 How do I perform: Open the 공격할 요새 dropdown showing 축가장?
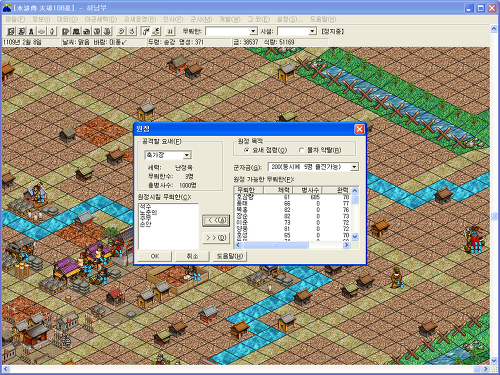pyautogui.click(x=187, y=155)
